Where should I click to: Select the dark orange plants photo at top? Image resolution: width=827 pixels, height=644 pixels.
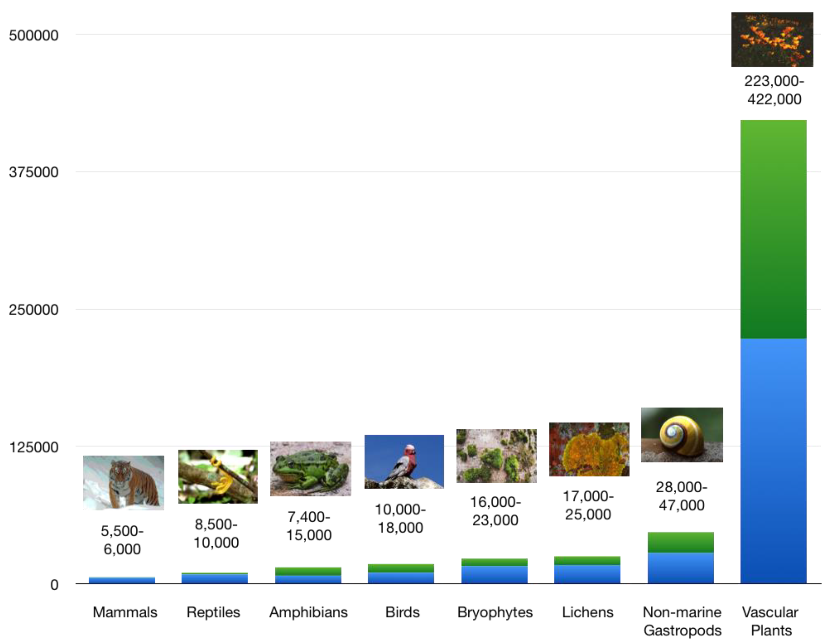772,39
